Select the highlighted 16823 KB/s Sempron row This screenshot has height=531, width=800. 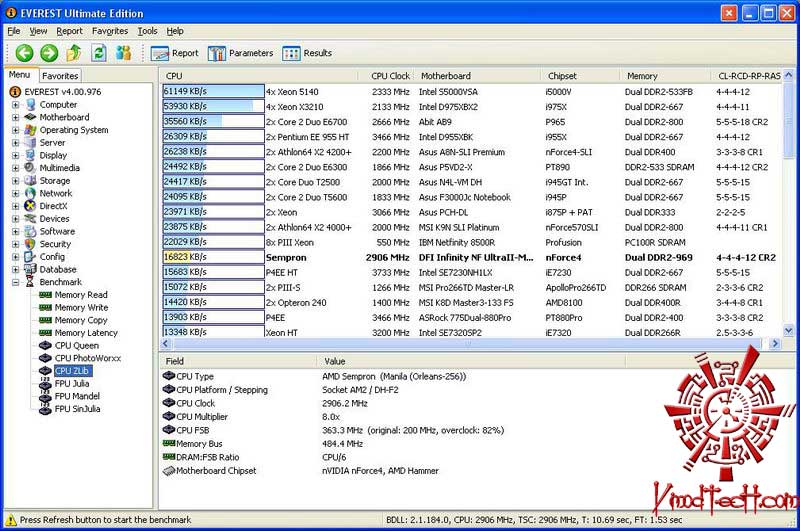(x=470, y=258)
